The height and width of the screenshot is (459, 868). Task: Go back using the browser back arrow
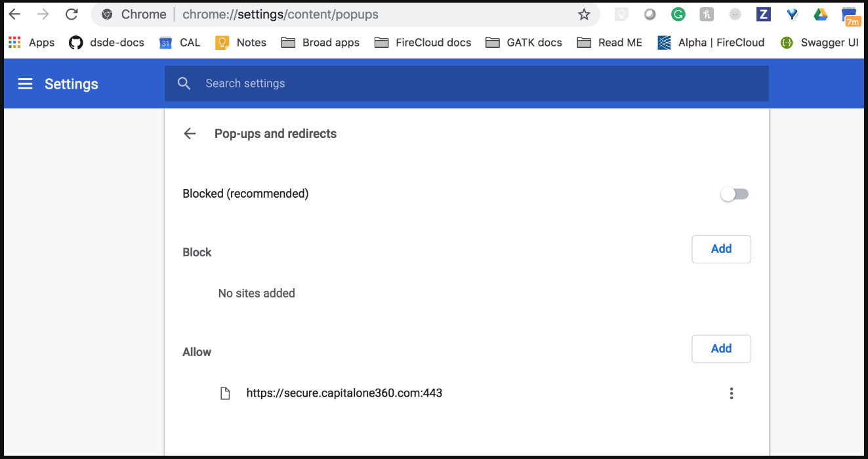click(14, 14)
